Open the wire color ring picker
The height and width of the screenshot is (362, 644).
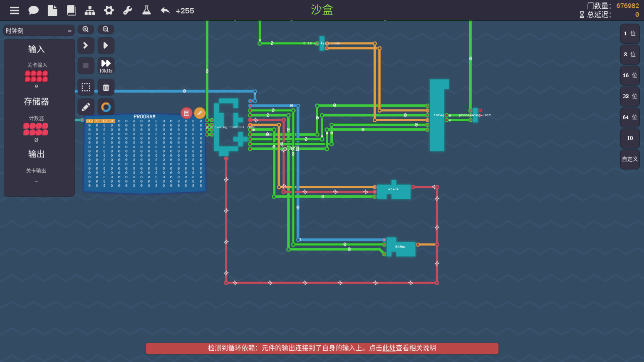[106, 107]
